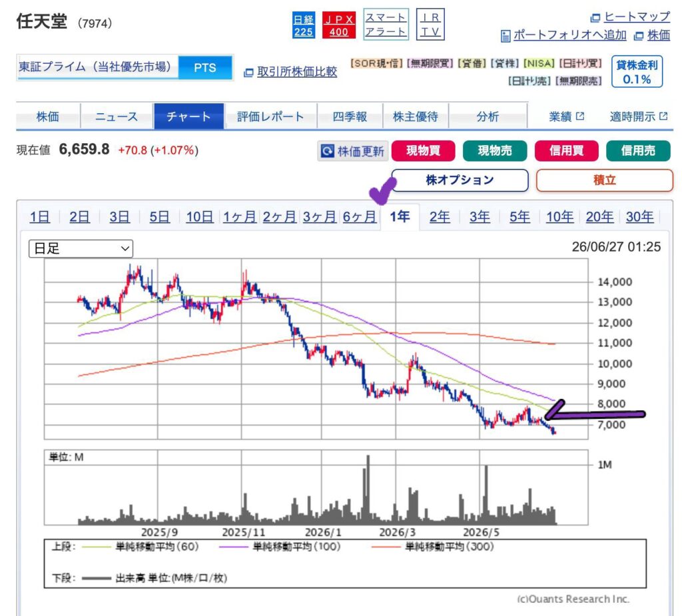682x616 pixels.
Task: Open the 業績 external link
Action: tap(566, 117)
